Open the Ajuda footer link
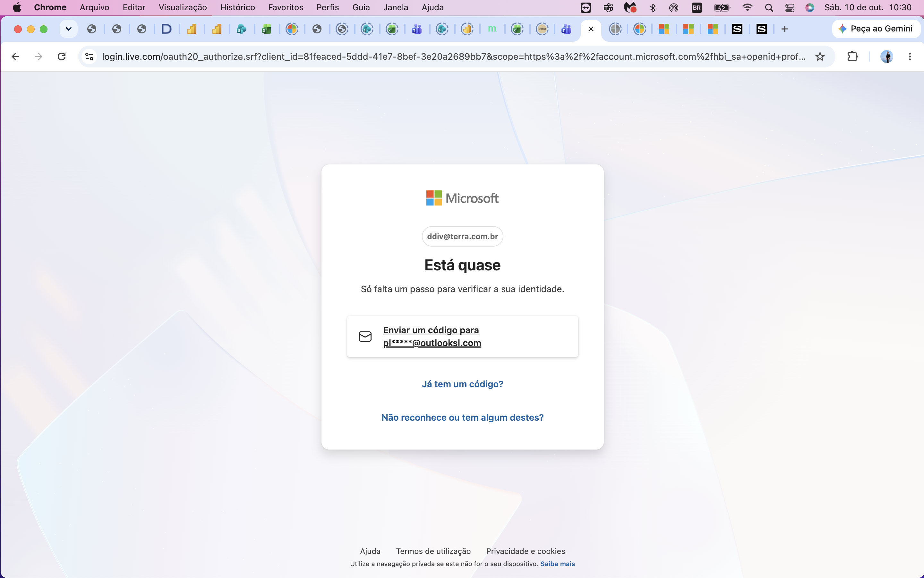924x578 pixels. point(370,551)
